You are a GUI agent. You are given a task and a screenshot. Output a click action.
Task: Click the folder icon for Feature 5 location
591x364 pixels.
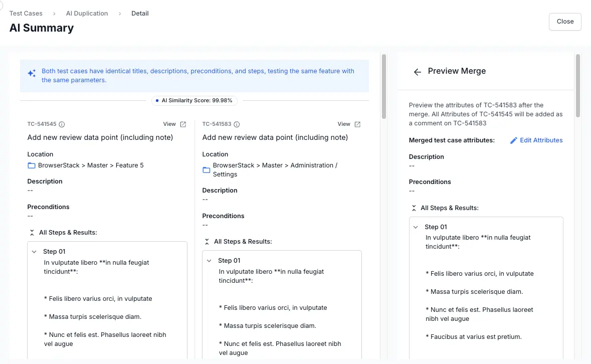[x=32, y=165]
